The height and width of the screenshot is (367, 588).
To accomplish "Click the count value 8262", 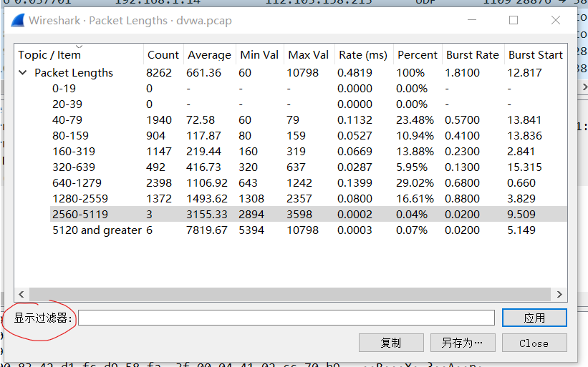I will [159, 73].
